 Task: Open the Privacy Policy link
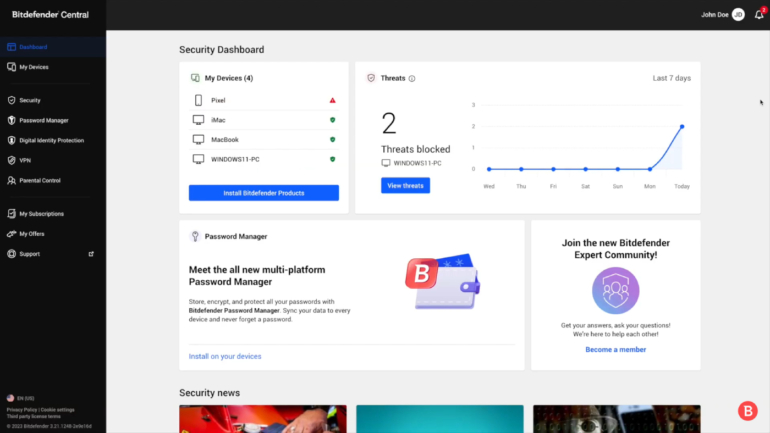point(22,410)
